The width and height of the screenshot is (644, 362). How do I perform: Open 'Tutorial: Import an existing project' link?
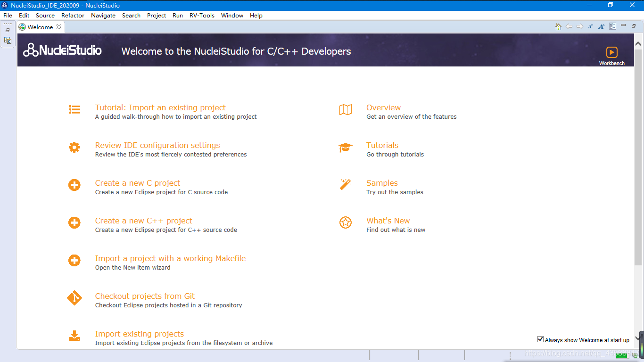[160, 107]
